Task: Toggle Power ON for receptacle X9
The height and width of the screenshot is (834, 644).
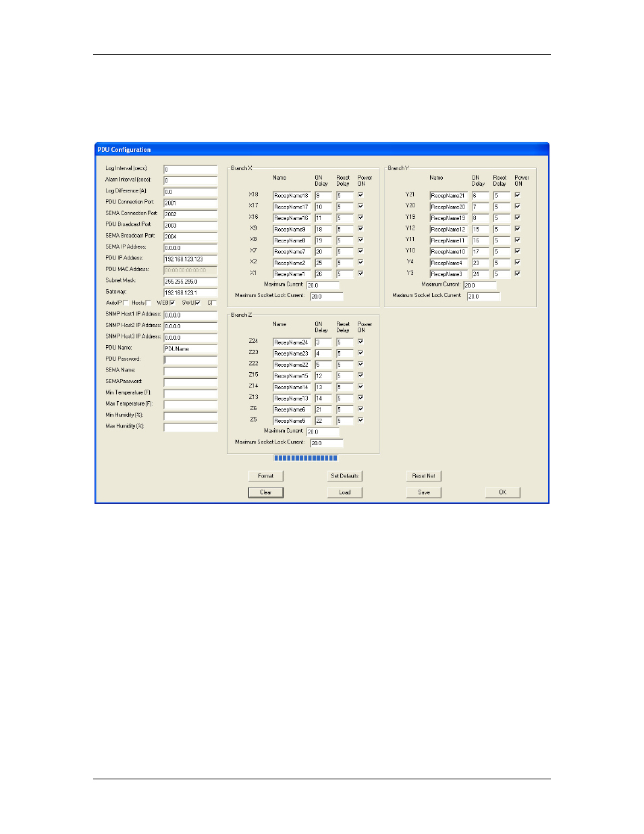Action: pyautogui.click(x=360, y=228)
